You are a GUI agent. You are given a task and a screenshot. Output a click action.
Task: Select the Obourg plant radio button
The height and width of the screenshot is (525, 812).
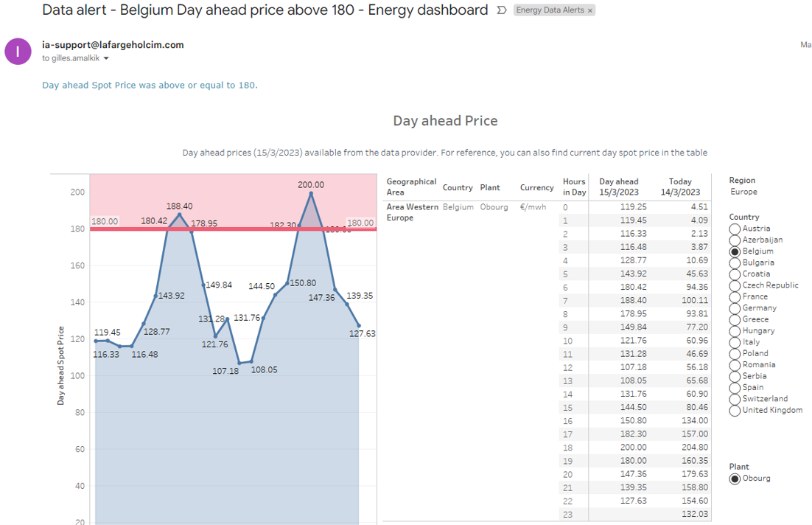(735, 479)
